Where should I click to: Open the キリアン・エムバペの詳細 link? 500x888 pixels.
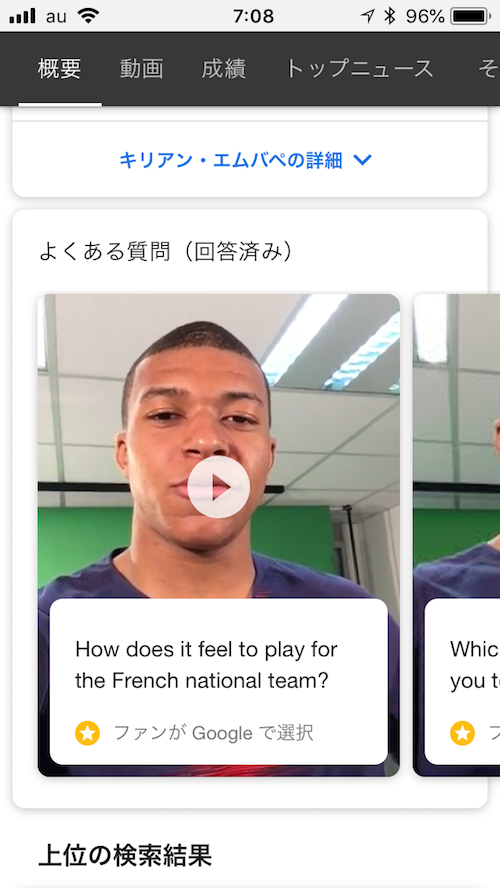230,160
